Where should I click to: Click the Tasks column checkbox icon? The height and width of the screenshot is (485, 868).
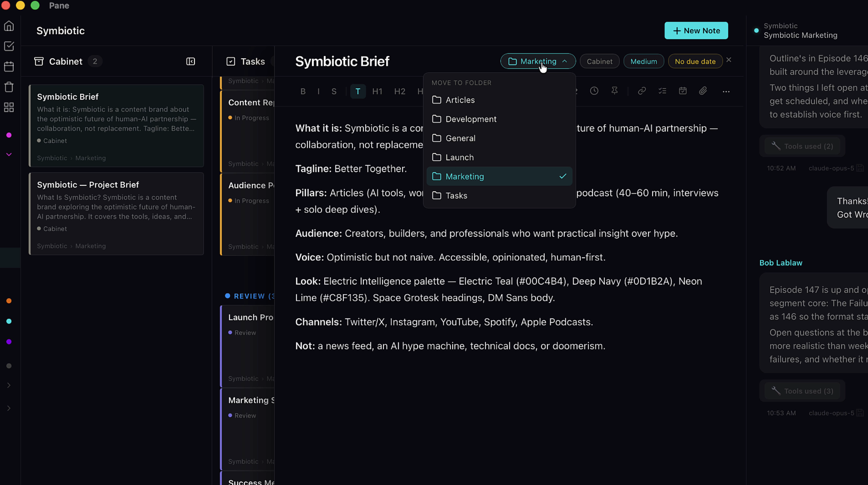click(231, 61)
